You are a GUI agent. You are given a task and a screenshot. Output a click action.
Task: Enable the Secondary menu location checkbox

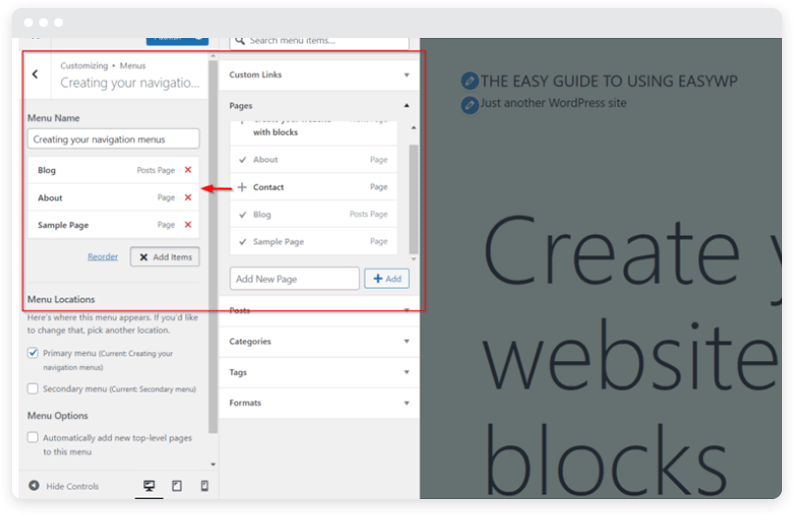tap(33, 388)
